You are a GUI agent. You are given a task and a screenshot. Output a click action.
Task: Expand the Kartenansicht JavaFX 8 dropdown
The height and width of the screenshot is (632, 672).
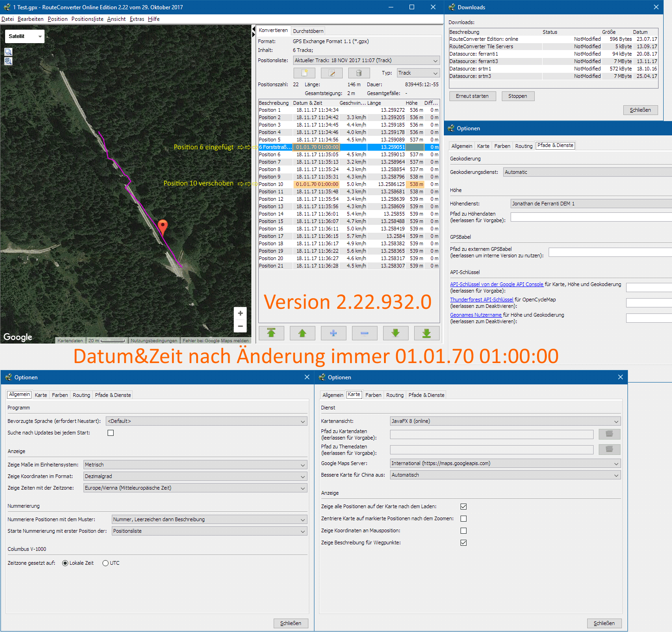point(505,421)
